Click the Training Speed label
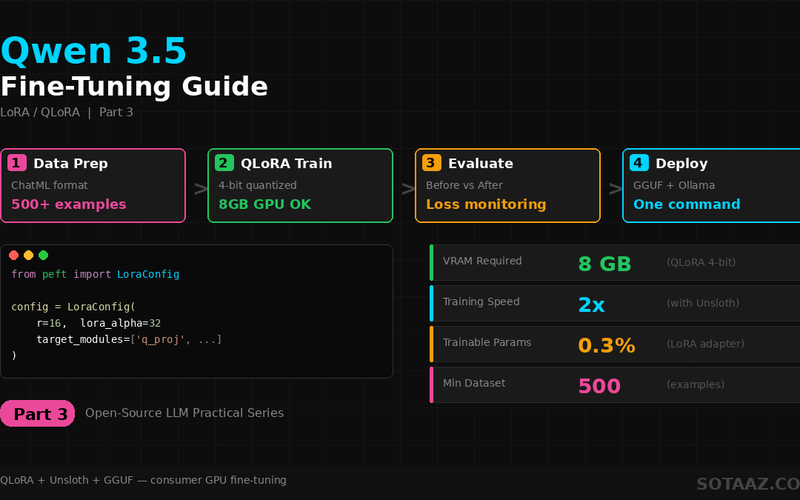This screenshot has height=500, width=800. pos(481,302)
